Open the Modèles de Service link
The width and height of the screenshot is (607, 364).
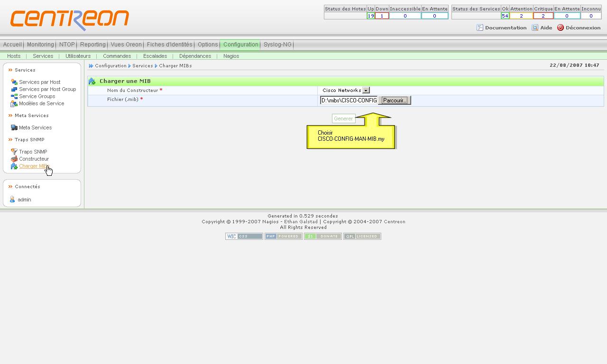click(x=41, y=103)
